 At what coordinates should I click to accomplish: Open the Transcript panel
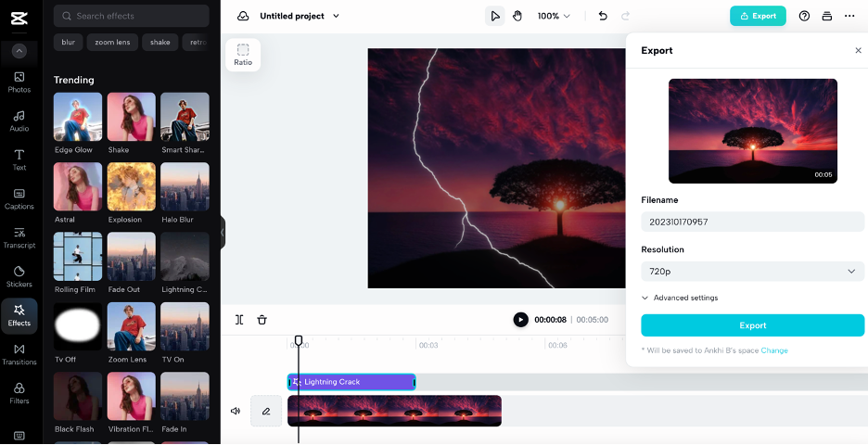coord(19,237)
